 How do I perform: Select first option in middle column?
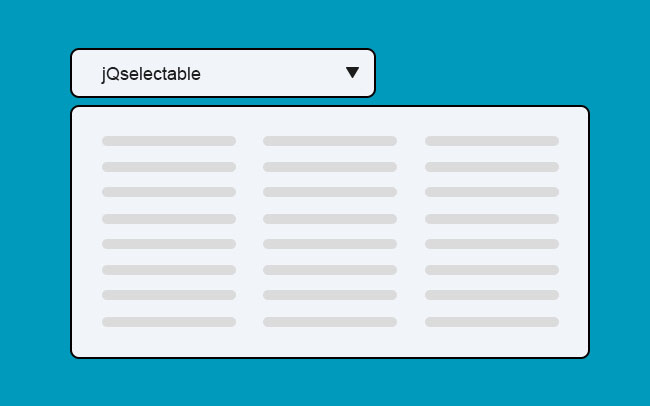[x=330, y=141]
